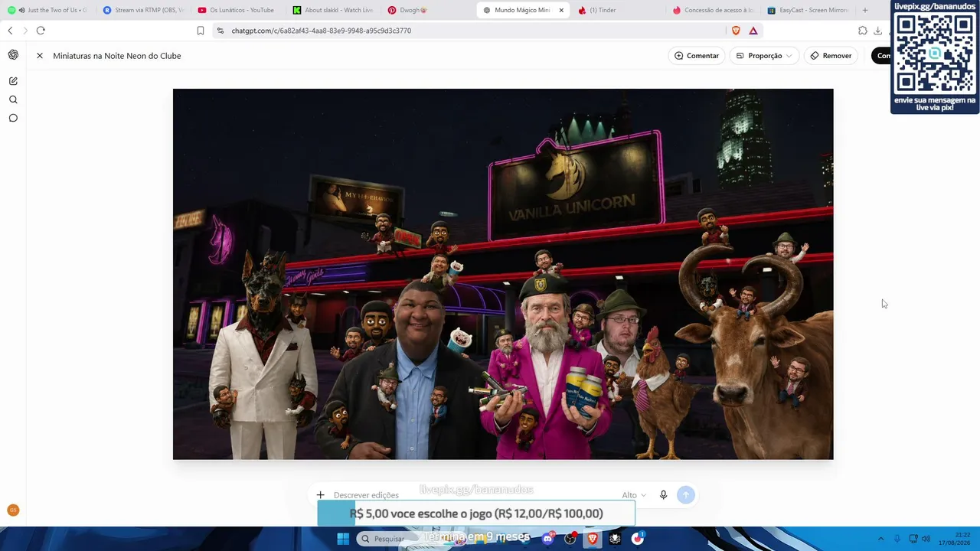Image resolution: width=980 pixels, height=551 pixels.
Task: Start a new chat with the compose icon
Action: pyautogui.click(x=13, y=81)
